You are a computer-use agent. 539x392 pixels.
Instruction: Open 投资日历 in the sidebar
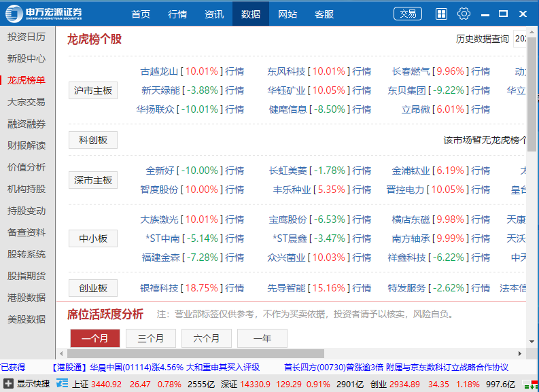click(27, 37)
